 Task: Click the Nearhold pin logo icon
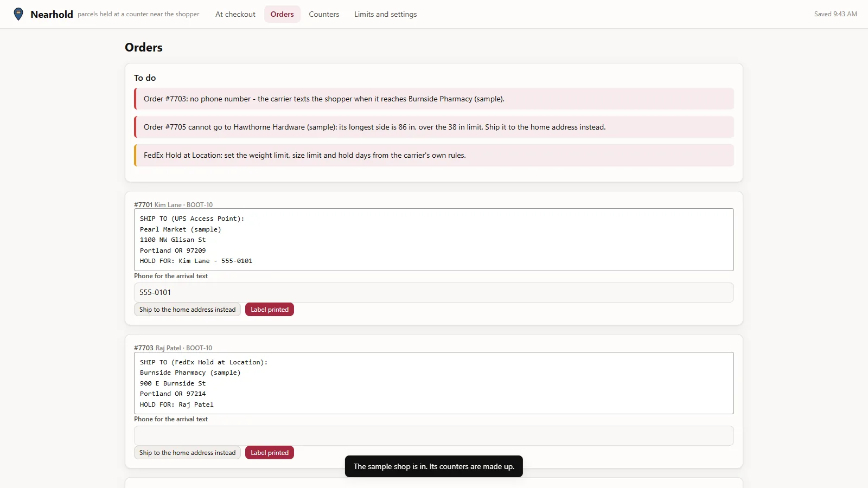coord(18,14)
